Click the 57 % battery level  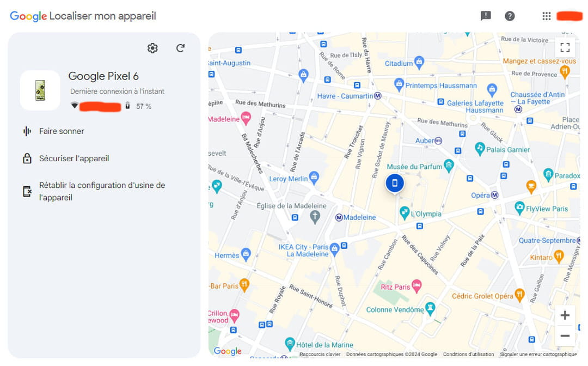[144, 107]
